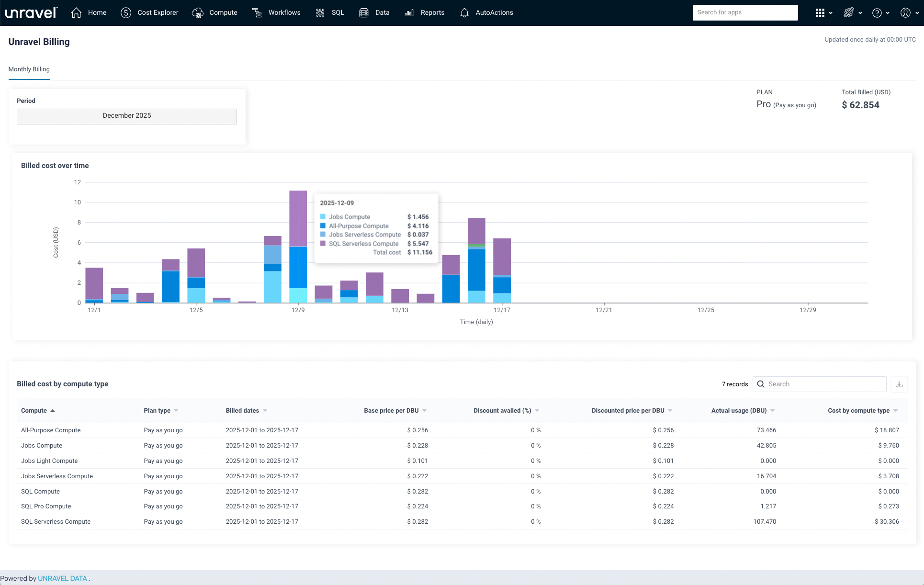Open Plan type column filter arrow
The image size is (924, 585).
[176, 411]
